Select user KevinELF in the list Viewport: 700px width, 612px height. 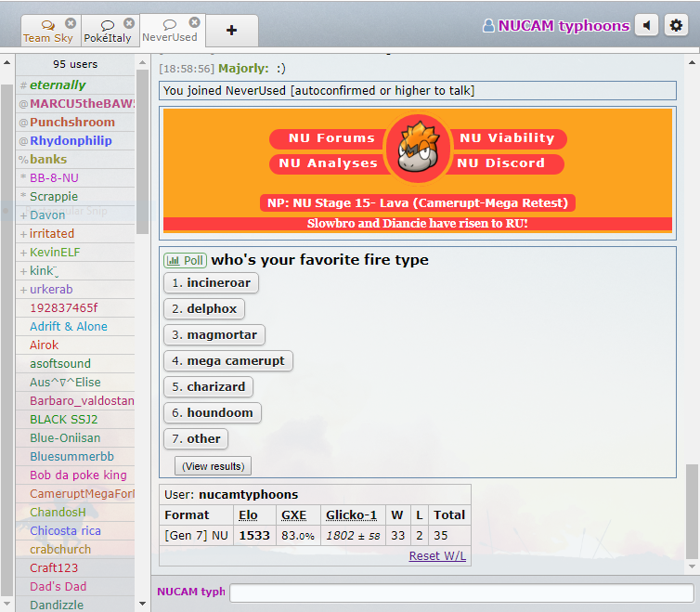tap(75, 252)
